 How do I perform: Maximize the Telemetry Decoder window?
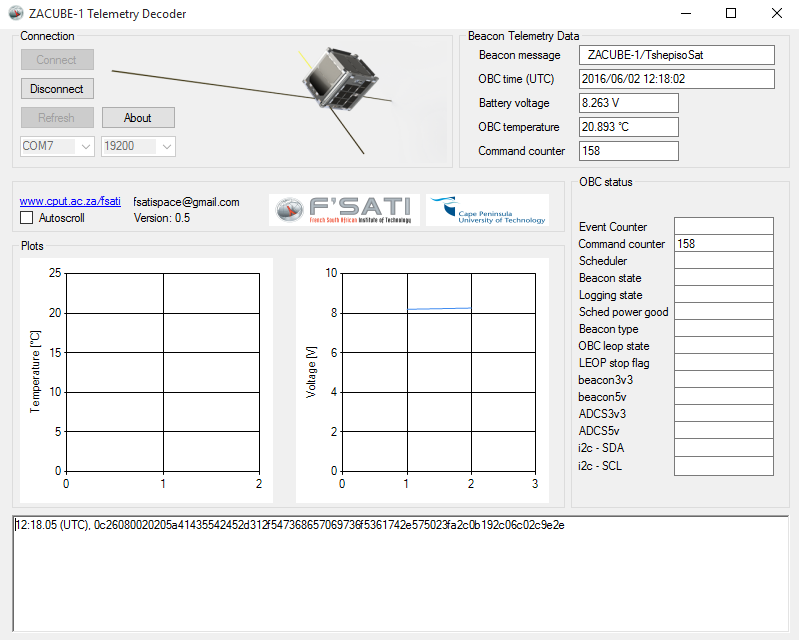(x=731, y=13)
